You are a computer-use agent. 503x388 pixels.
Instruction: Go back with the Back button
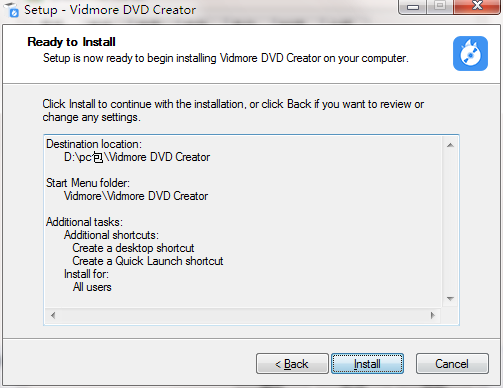pyautogui.click(x=292, y=364)
